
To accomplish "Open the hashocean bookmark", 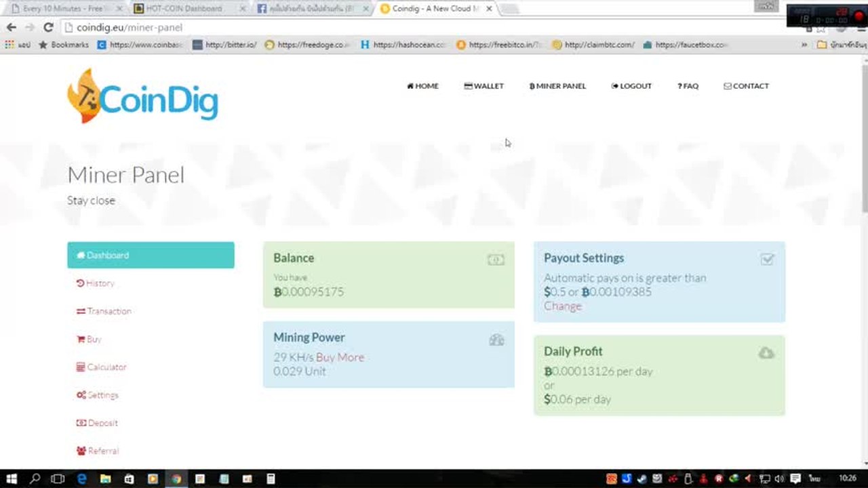I will 404,45.
